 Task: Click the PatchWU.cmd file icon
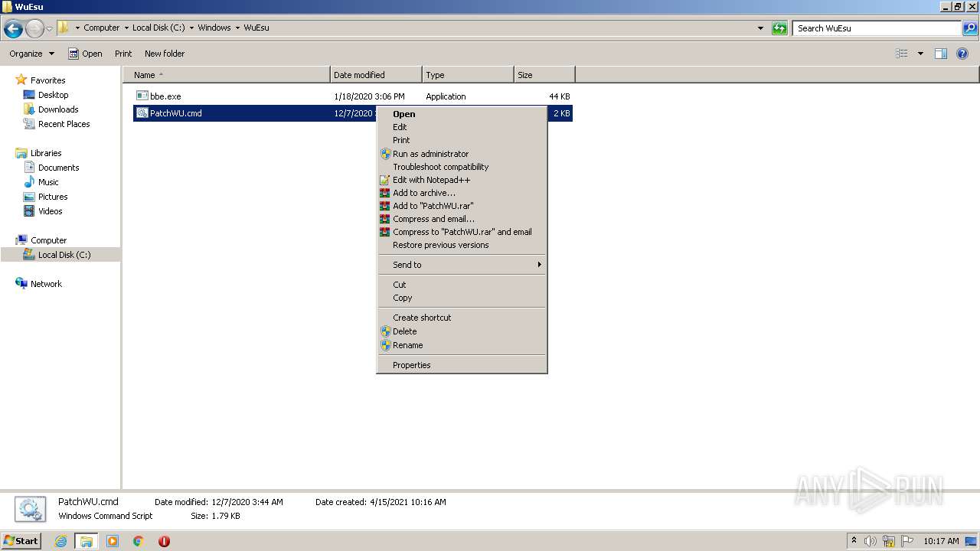142,113
